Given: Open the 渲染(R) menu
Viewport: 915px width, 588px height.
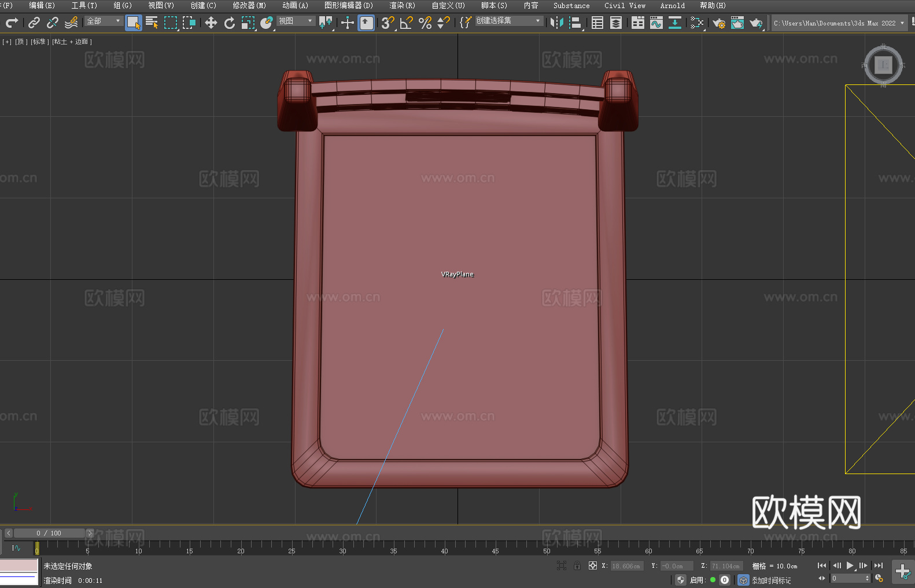Looking at the screenshot, I should click(x=402, y=5).
